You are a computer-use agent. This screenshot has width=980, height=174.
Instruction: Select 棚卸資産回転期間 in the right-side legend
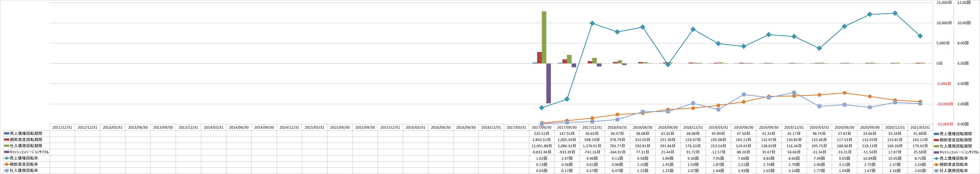coord(953,140)
